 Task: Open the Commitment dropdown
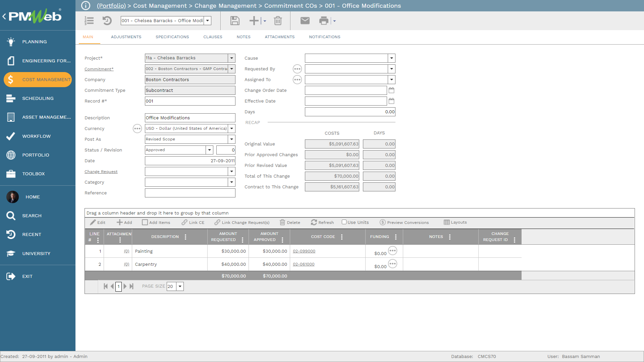(231, 69)
